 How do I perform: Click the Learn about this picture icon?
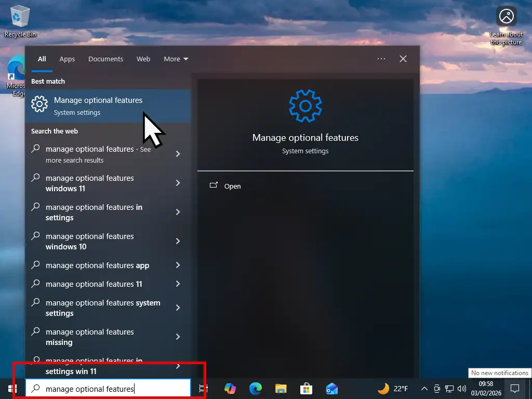pos(506,16)
